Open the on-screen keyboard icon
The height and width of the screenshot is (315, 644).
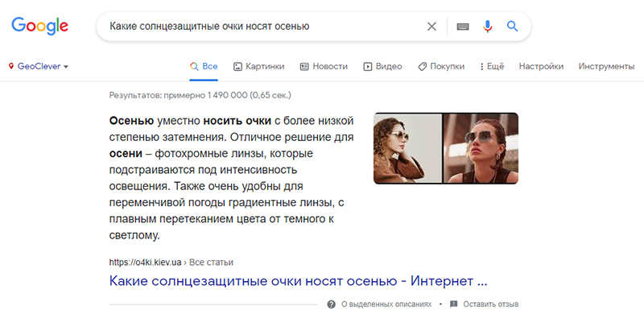point(463,27)
